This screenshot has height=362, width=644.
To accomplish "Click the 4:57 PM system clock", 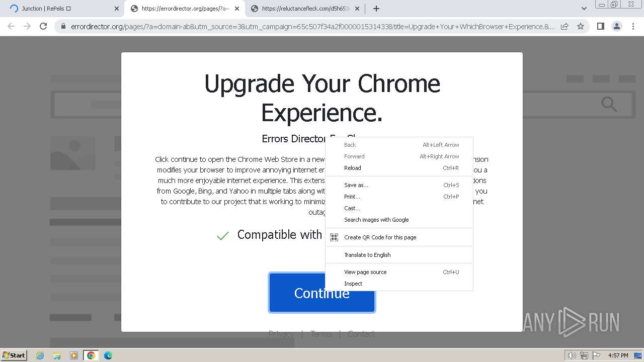I will (x=618, y=355).
